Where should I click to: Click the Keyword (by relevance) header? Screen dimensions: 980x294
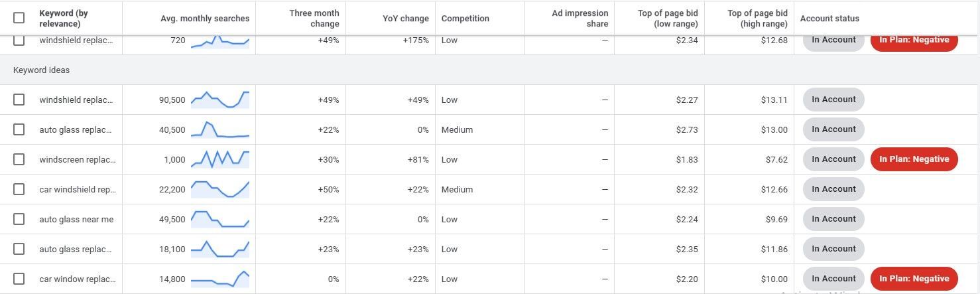pos(64,19)
